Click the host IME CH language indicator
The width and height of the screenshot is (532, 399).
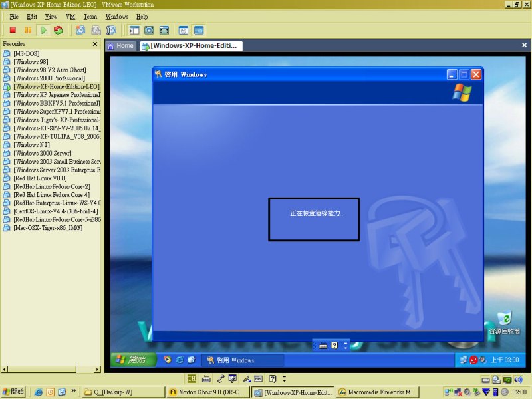192,378
